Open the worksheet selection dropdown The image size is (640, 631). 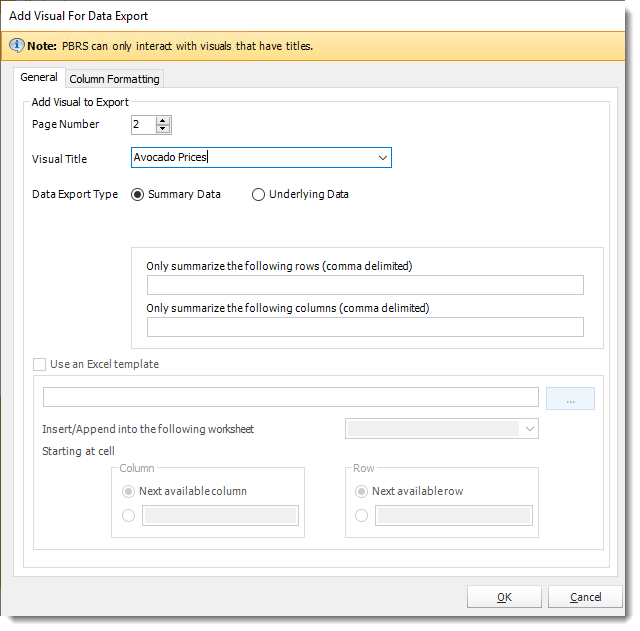442,429
